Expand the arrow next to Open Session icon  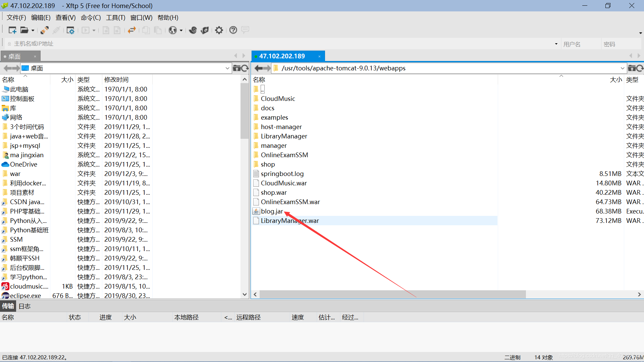pos(33,31)
